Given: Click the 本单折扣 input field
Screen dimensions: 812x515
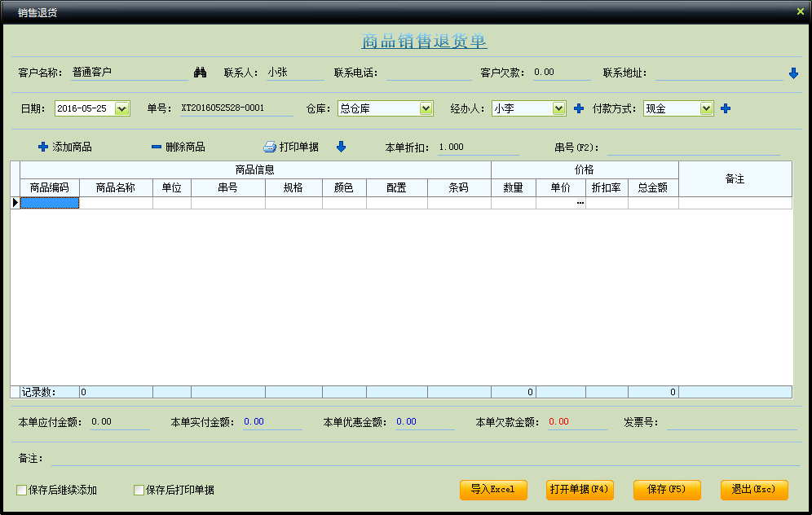Looking at the screenshot, I should click(x=478, y=147).
